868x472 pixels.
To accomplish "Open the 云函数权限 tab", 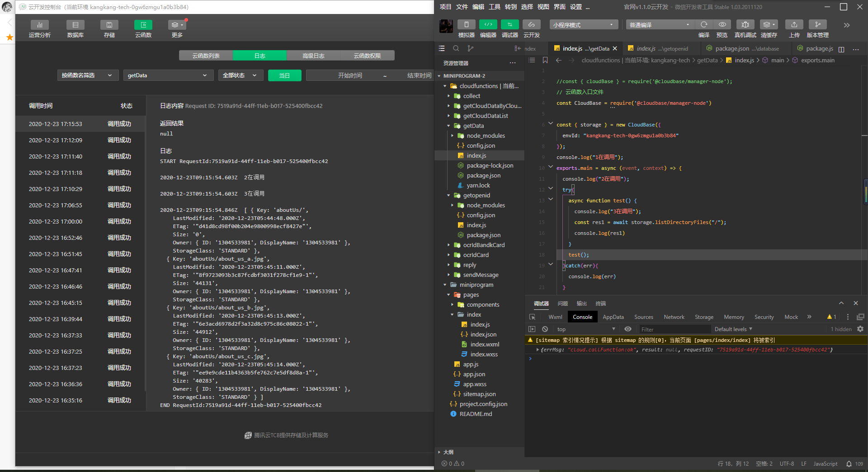I will coord(367,56).
